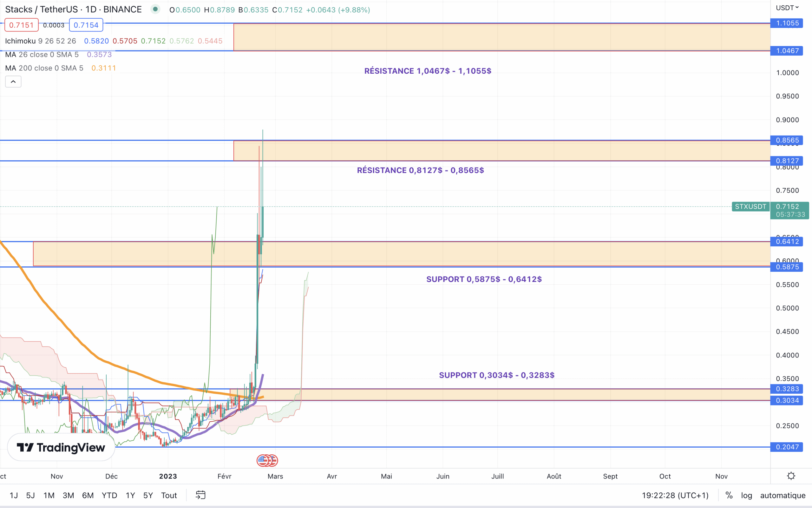Click the Mars label on time axis
This screenshot has height=508, width=812.
tap(275, 476)
